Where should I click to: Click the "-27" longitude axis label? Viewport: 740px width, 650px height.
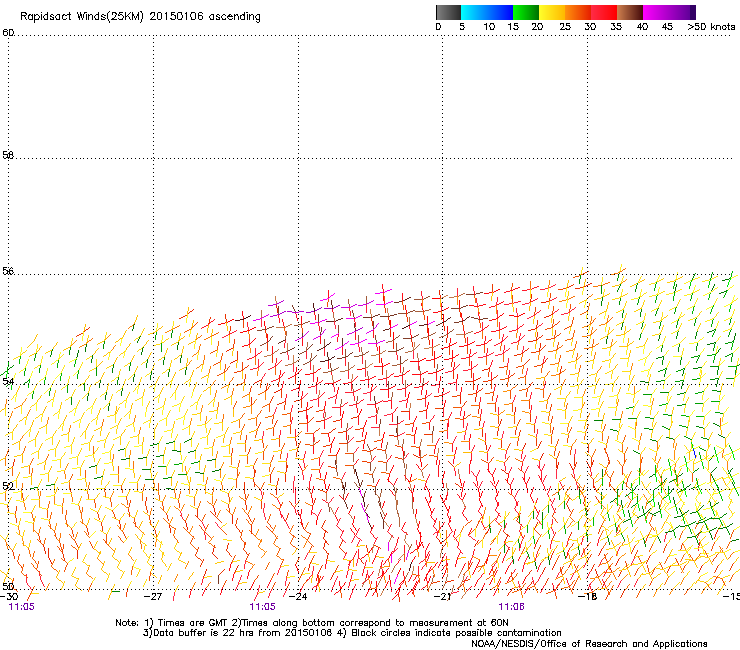[x=153, y=597]
